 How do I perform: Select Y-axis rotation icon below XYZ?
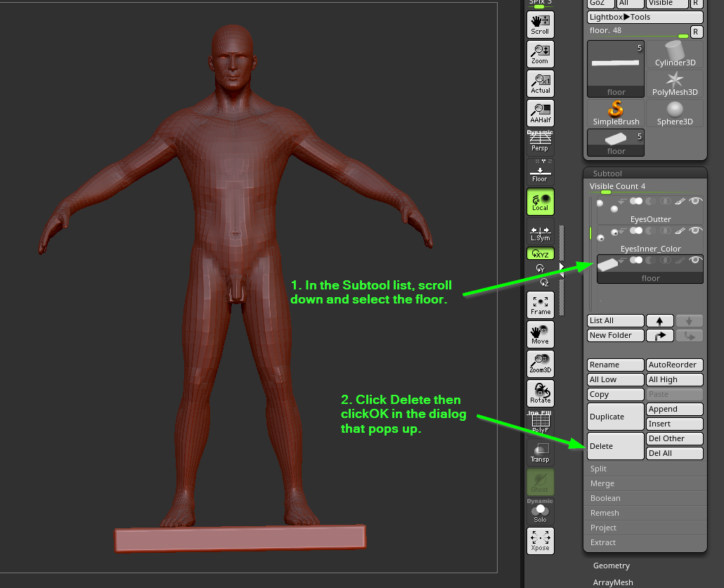coord(541,268)
